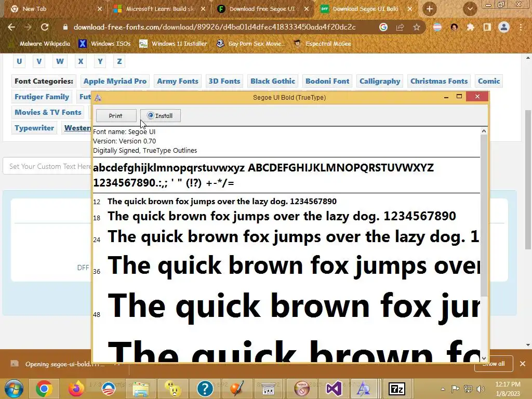Click the taskbar clock showing 12:17 PM
The width and height of the screenshot is (532, 399).
[508, 389]
